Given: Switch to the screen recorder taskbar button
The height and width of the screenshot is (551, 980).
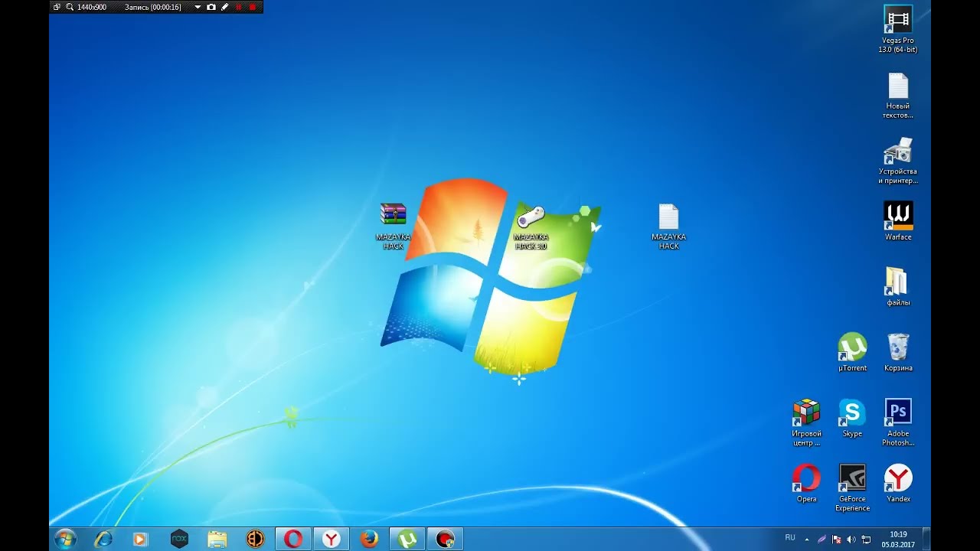Looking at the screenshot, I should tap(445, 539).
